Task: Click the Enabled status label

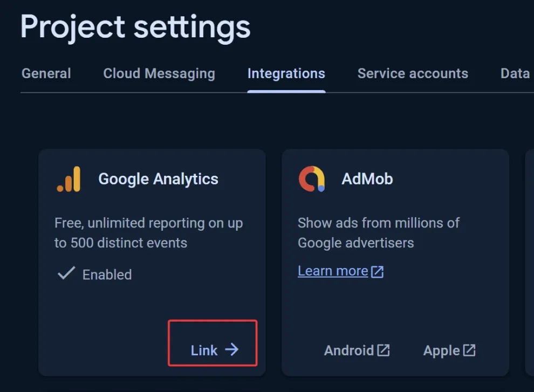Action: point(107,274)
